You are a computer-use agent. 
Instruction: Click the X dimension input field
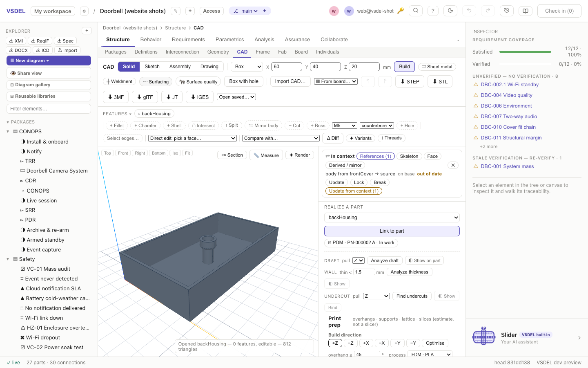coord(287,67)
